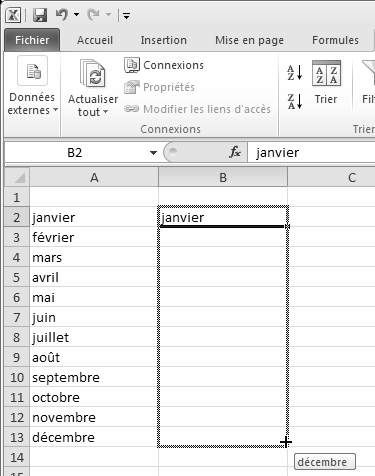Click the Connexions icon in the ribbon
The image size is (375, 476).
(132, 65)
